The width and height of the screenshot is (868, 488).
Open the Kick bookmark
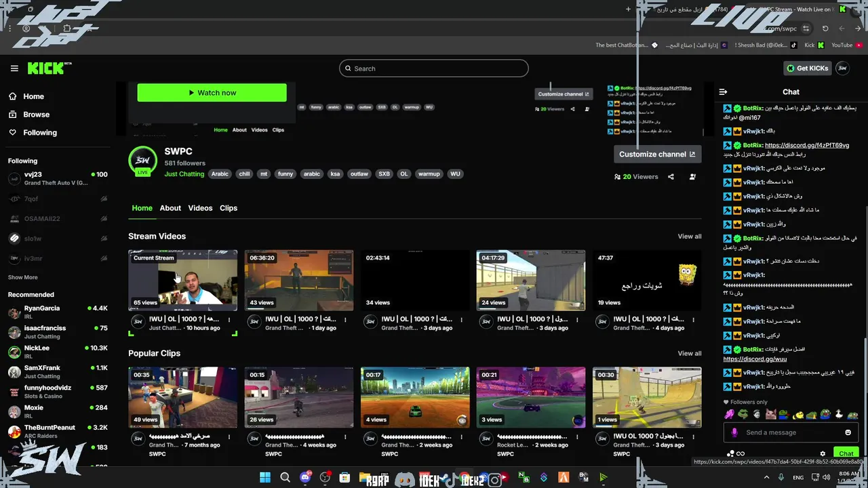tap(814, 45)
